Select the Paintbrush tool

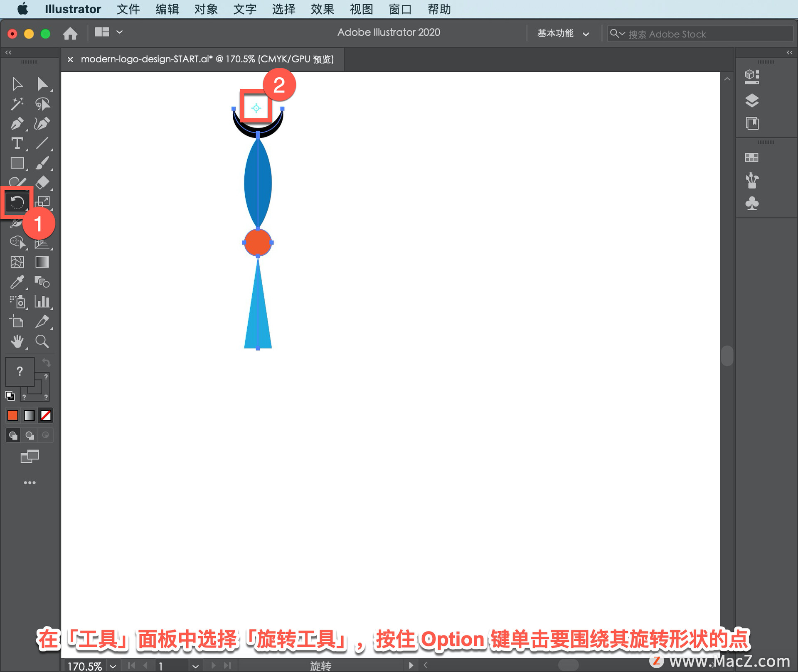coord(42,163)
